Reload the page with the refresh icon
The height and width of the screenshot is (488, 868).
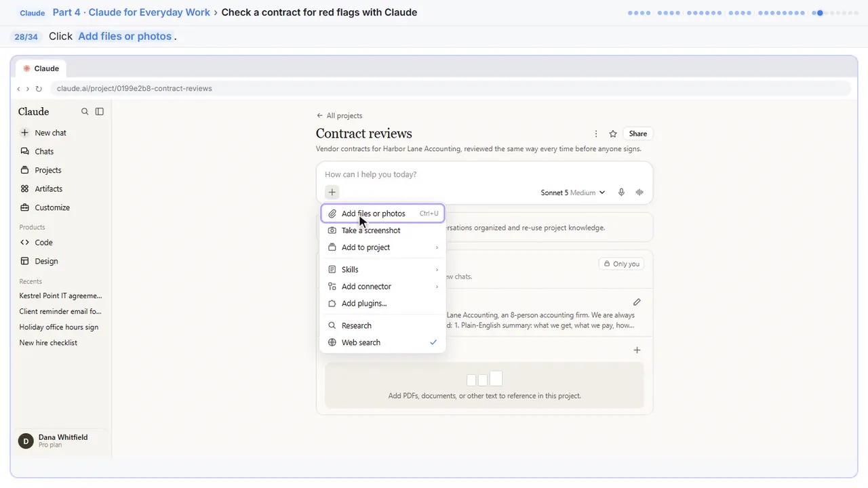39,89
